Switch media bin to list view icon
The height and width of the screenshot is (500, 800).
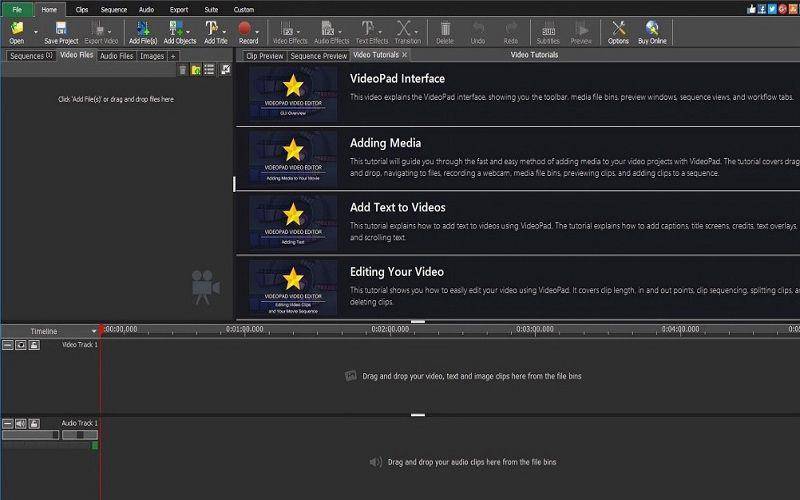click(209, 70)
